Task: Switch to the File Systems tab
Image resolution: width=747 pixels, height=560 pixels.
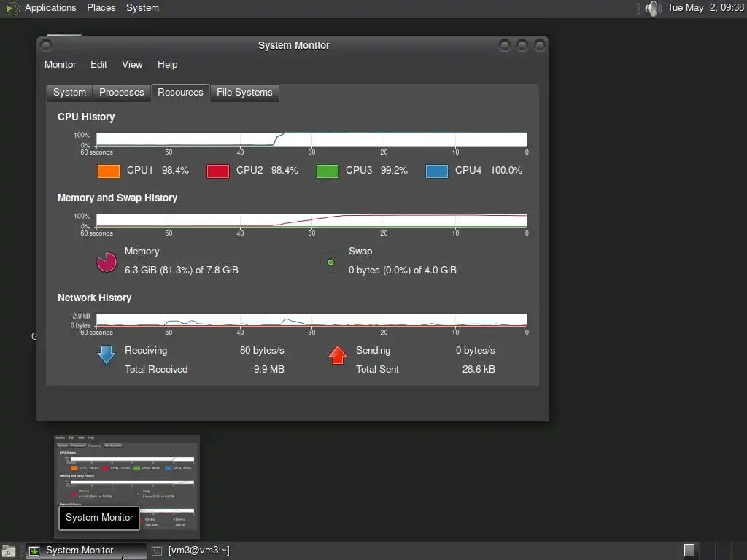Action: pos(244,93)
